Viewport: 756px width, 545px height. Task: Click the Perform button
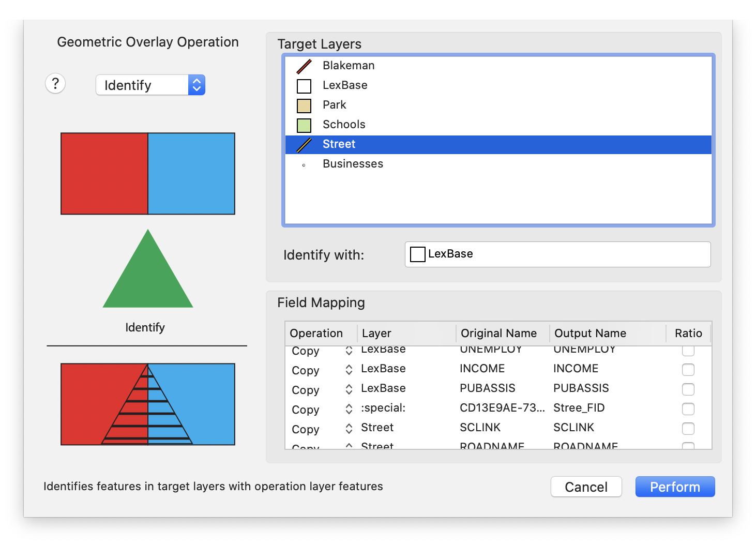click(x=675, y=487)
